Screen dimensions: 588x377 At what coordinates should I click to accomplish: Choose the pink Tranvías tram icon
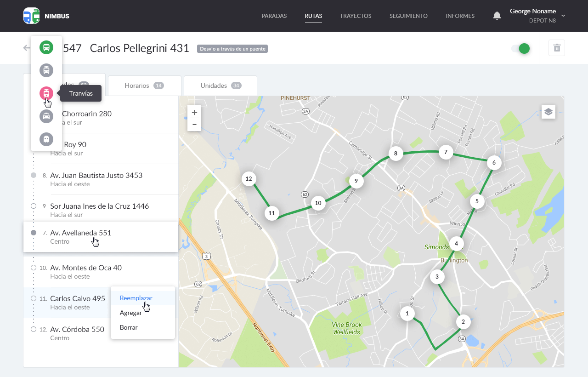click(46, 93)
